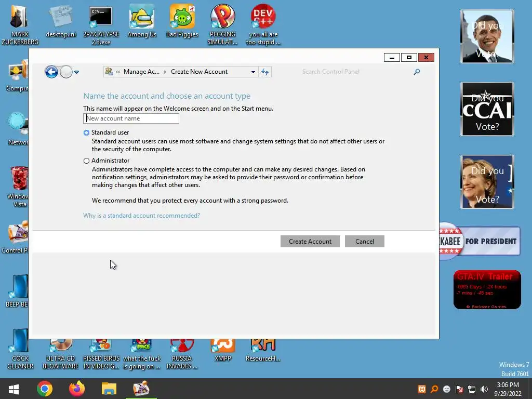Screen dimensions: 532x399
Task: Open File Explorer from taskbar
Action: [x=109, y=389]
